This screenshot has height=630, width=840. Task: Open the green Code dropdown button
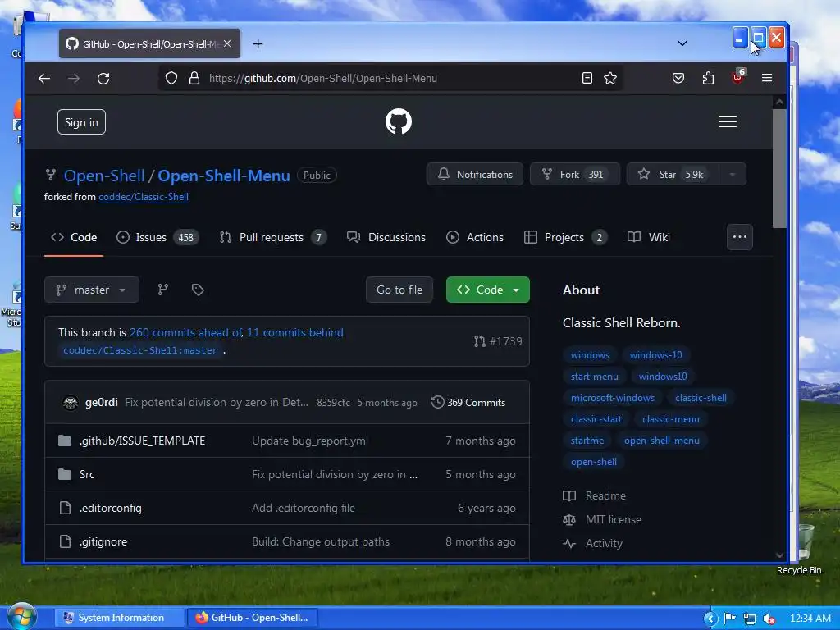pyautogui.click(x=488, y=290)
